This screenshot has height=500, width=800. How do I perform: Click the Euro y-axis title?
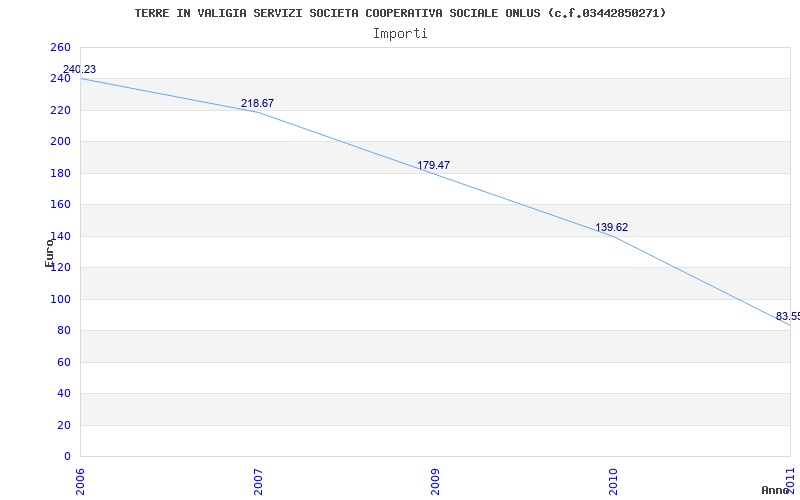[49, 253]
